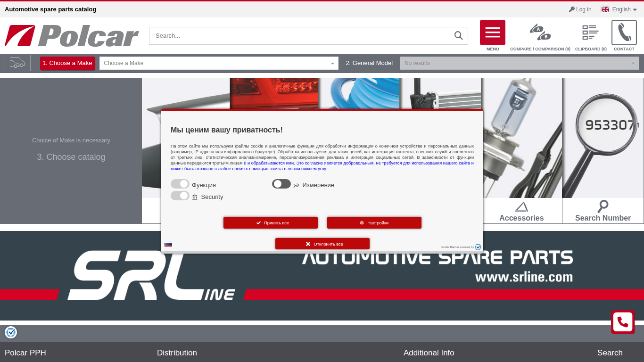Viewport: 644px width, 362px height.
Task: Open the red hamburger Menu button
Action: (493, 33)
